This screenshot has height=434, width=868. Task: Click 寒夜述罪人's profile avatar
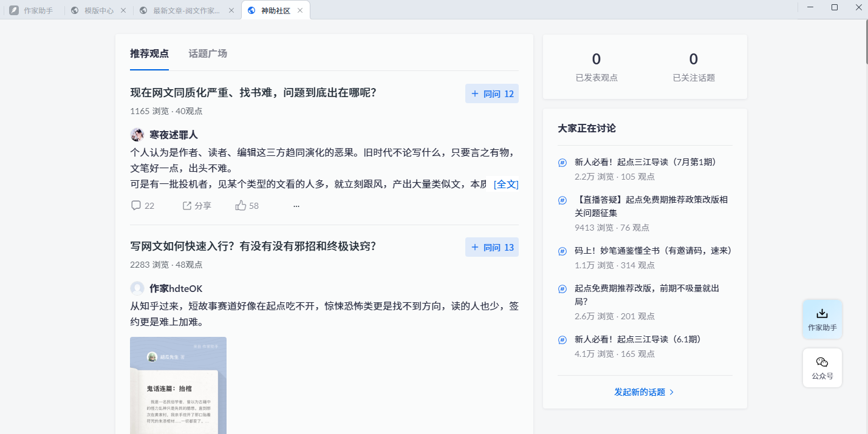(136, 134)
